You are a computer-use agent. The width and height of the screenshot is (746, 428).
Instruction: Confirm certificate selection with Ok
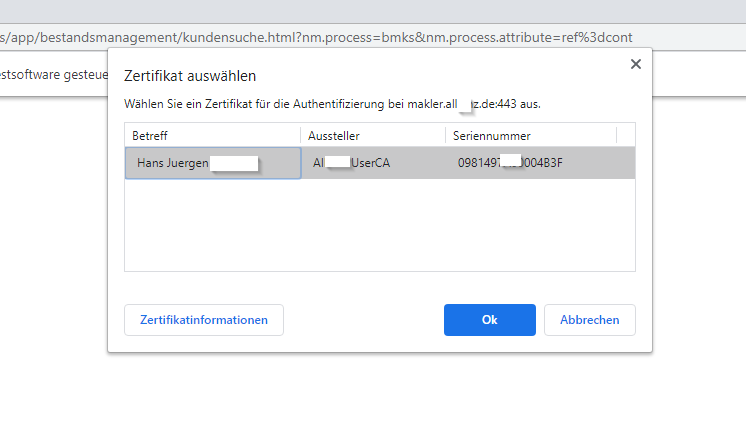click(x=489, y=320)
